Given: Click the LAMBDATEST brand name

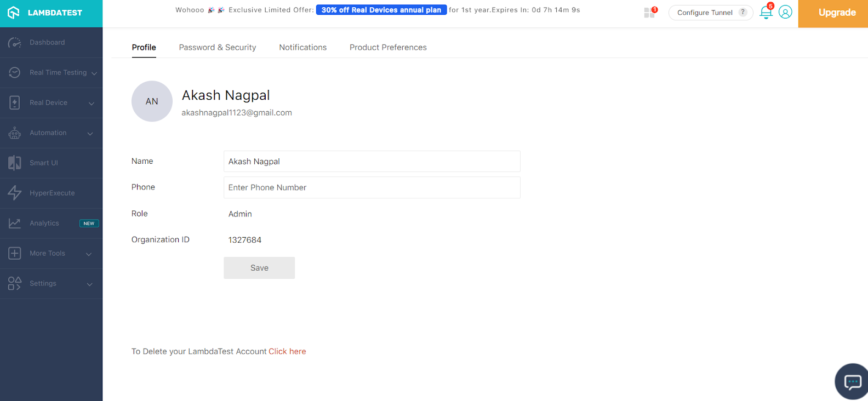Looking at the screenshot, I should click(x=55, y=13).
